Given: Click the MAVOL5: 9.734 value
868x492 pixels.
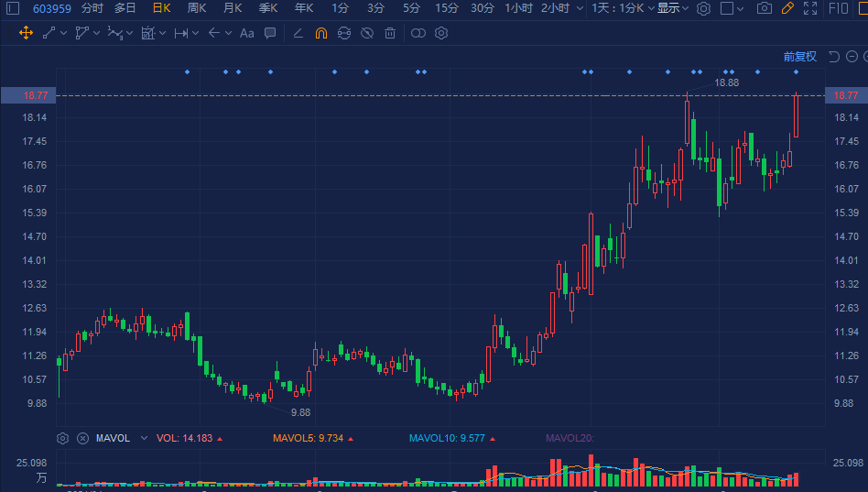Looking at the screenshot, I should pyautogui.click(x=309, y=438).
